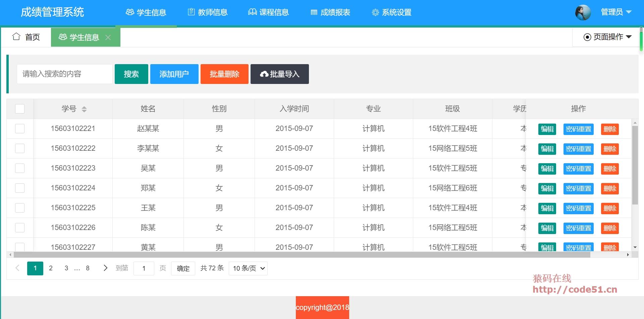Click the 成绩管理系统 logo title

52,12
